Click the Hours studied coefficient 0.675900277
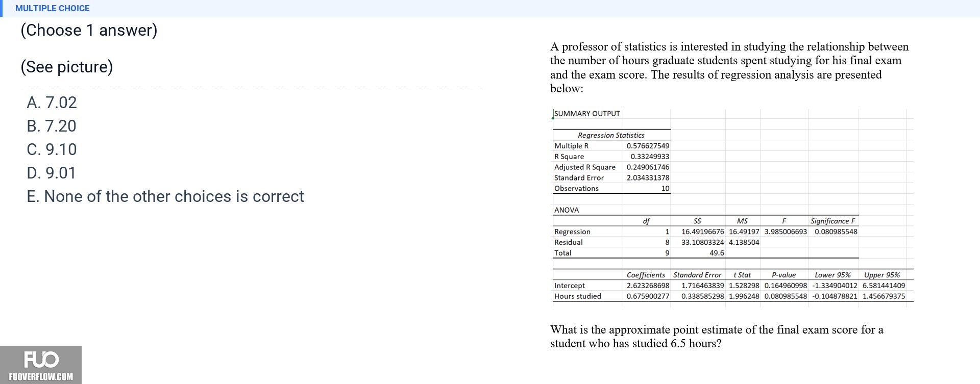The width and height of the screenshot is (980, 384). [648, 296]
